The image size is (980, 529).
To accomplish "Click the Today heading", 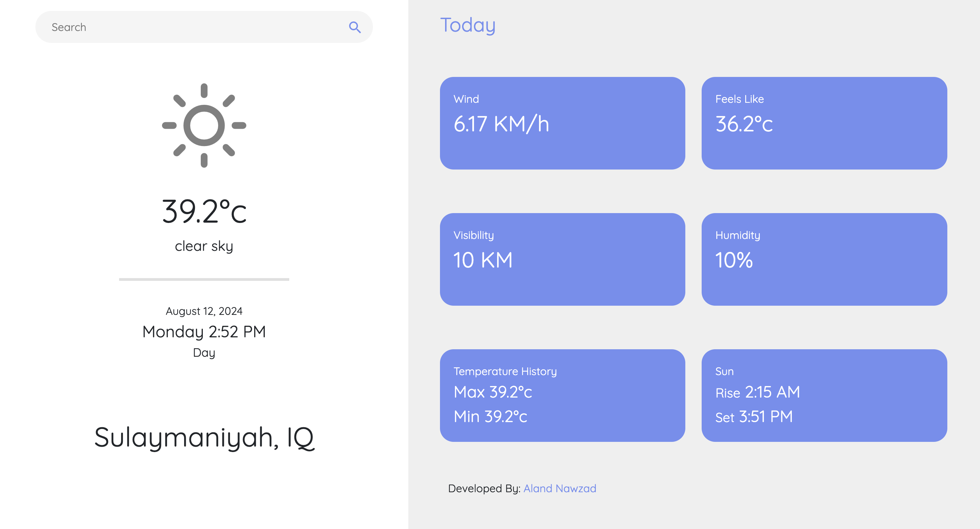I will click(x=468, y=26).
